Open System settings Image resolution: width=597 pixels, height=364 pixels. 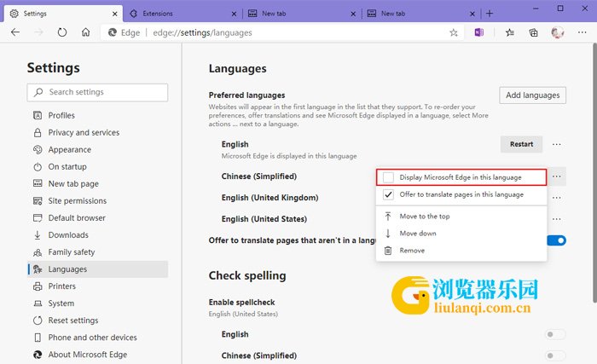pyautogui.click(x=98, y=303)
